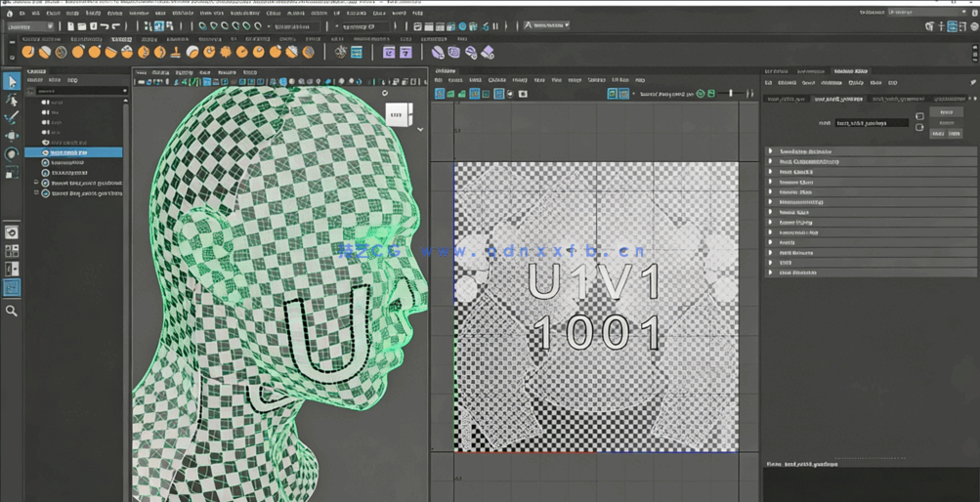Click the magnifier search icon below the left toolbox
Viewport: 980px width, 502px height.
12,311
